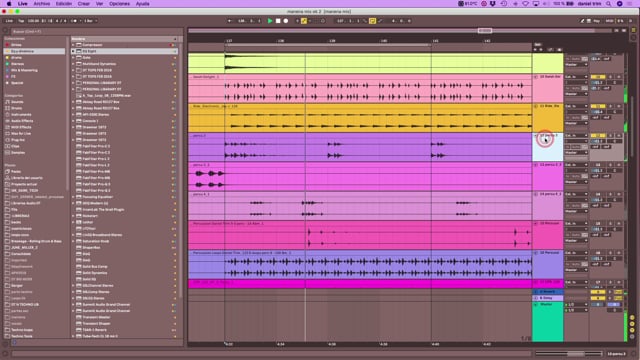Expand Multiband Dynamics presets
The width and height of the screenshot is (640, 360).
(73, 64)
